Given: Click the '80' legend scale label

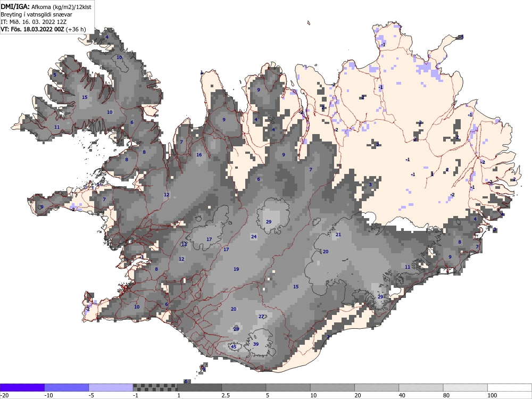Looking at the screenshot, I should point(446,395).
